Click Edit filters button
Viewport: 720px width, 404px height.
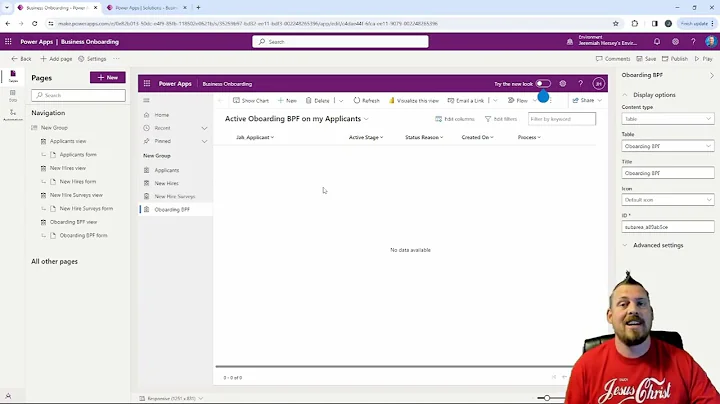click(501, 119)
